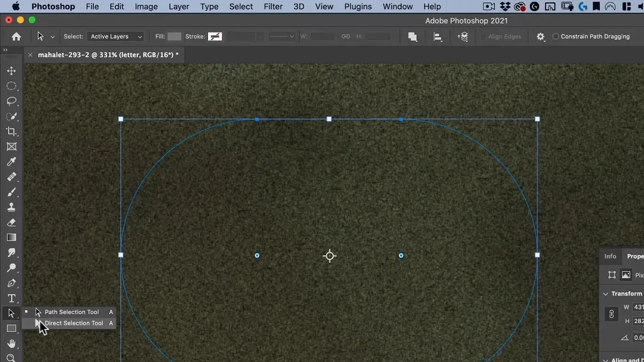This screenshot has width=644, height=362.
Task: Toggle Align Edges checkbox
Action: 483,37
